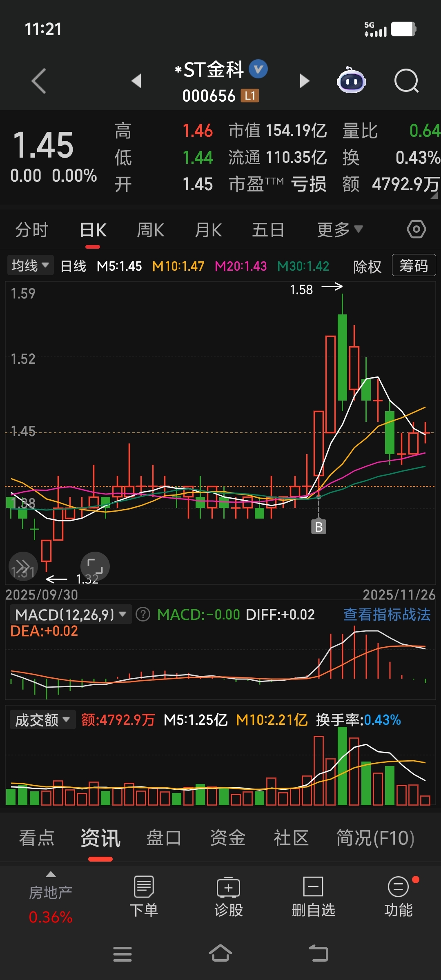Select the 日K daily candlestick tab
441x980 pixels.
click(x=93, y=230)
